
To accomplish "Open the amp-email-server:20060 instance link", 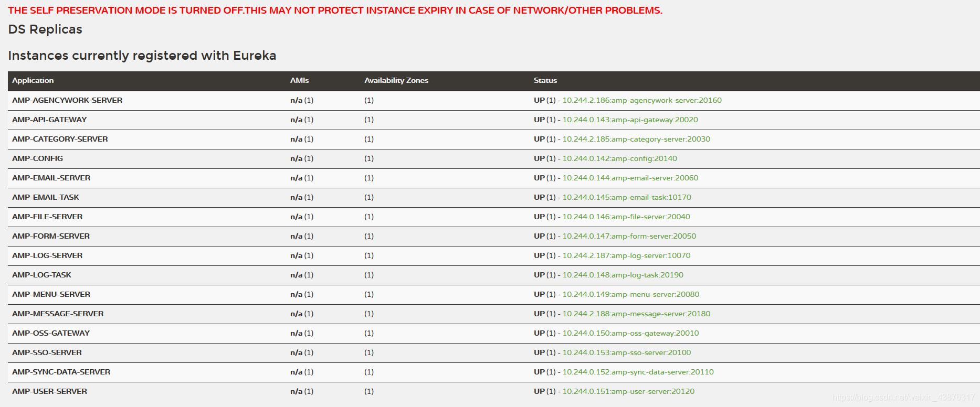I will coord(630,178).
